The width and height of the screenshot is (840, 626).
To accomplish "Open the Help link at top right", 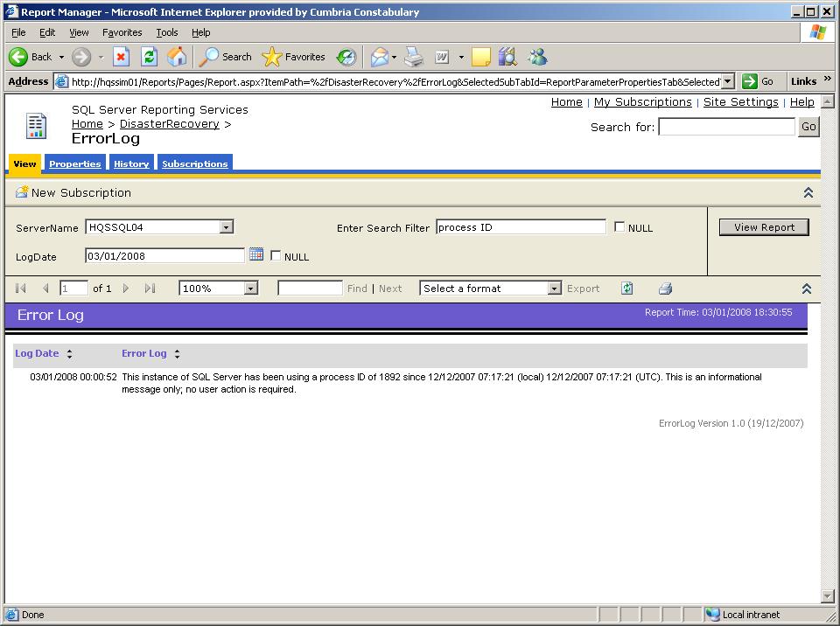I will pyautogui.click(x=801, y=101).
